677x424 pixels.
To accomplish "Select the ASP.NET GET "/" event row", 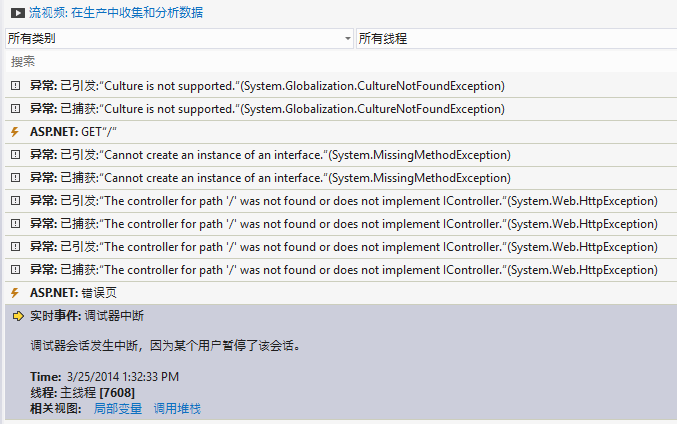I will tap(341, 132).
